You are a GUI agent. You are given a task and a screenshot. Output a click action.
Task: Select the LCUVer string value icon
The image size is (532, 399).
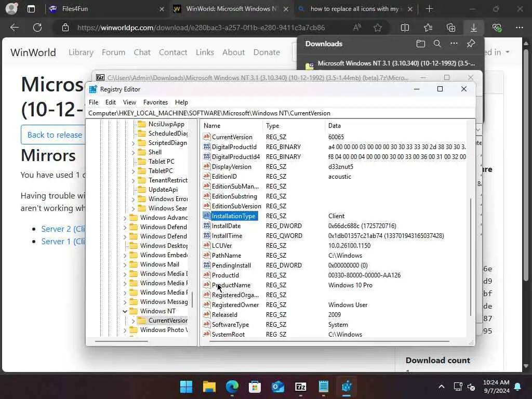(x=207, y=245)
